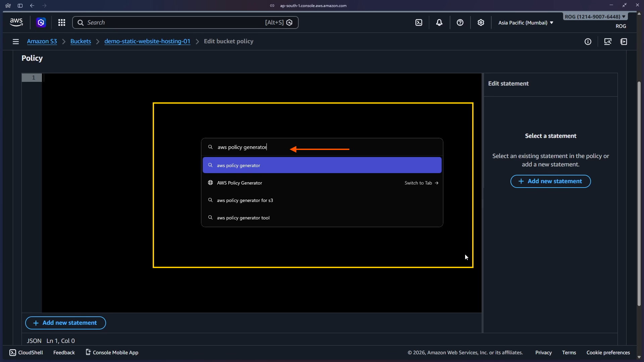Open console settings gear

click(481, 22)
